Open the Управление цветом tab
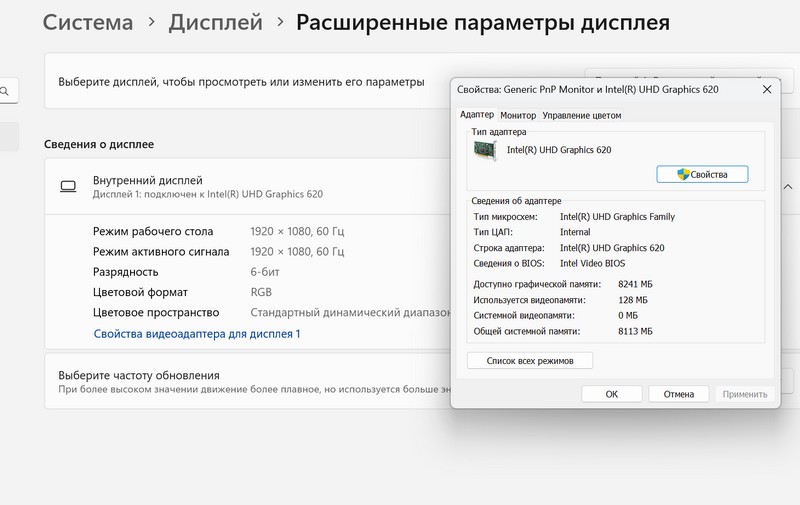The image size is (800, 505). (x=581, y=115)
